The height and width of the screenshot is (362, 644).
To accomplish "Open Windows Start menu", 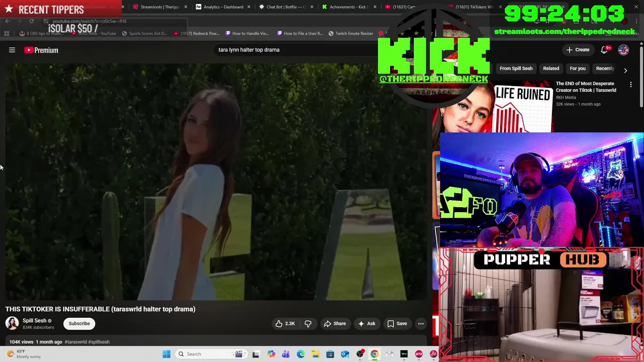I will pos(167,354).
